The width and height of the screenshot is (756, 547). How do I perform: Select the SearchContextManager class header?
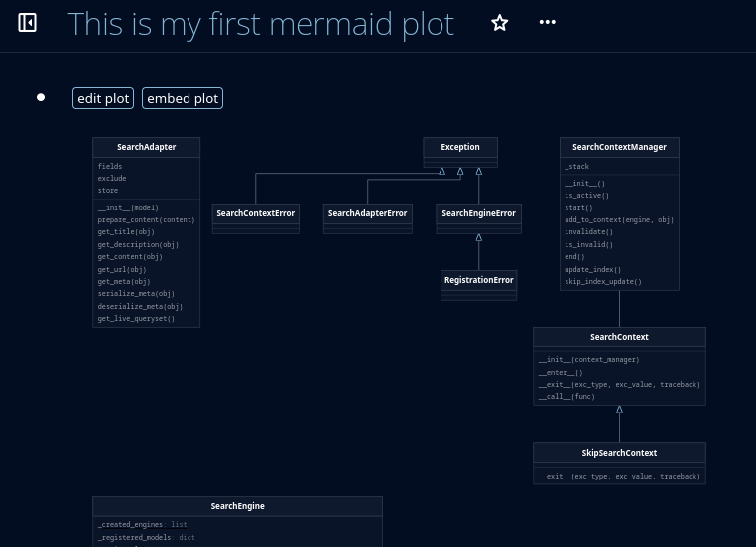[619, 147]
